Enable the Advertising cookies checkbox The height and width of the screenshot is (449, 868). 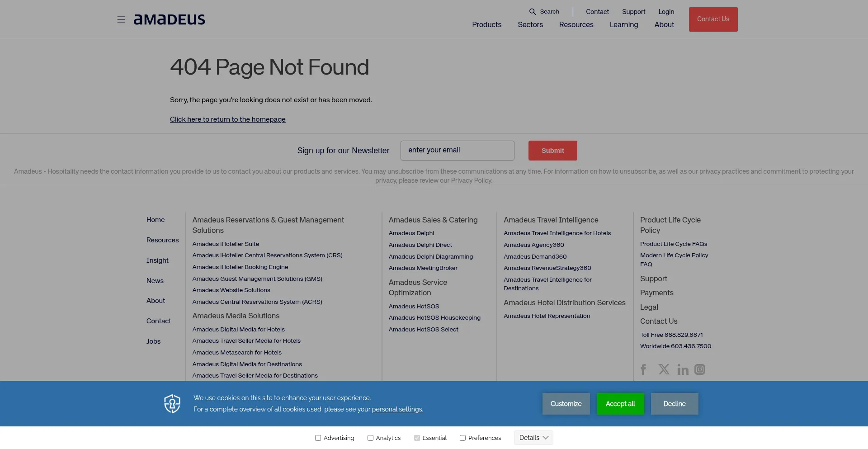(x=318, y=438)
